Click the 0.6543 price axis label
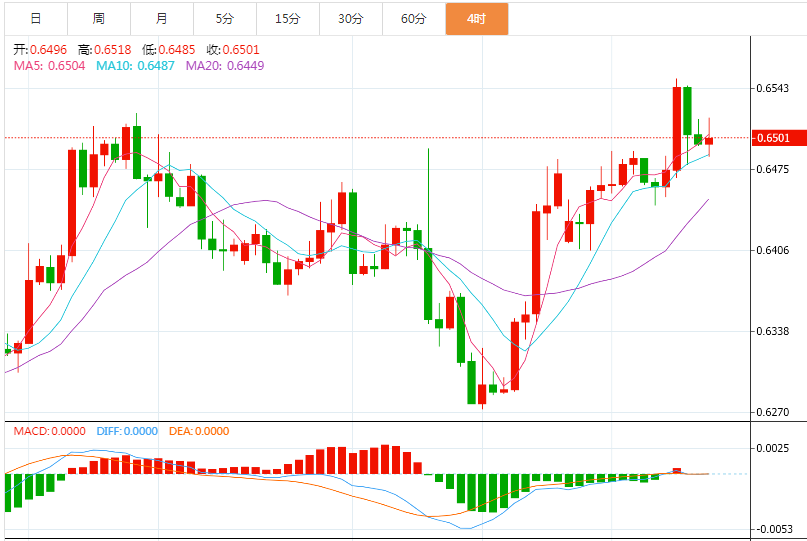 [772, 89]
